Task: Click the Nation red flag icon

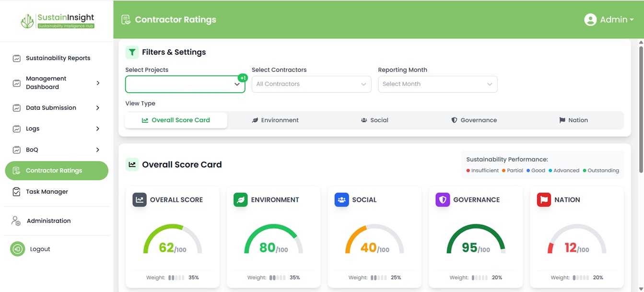Action: (x=543, y=200)
